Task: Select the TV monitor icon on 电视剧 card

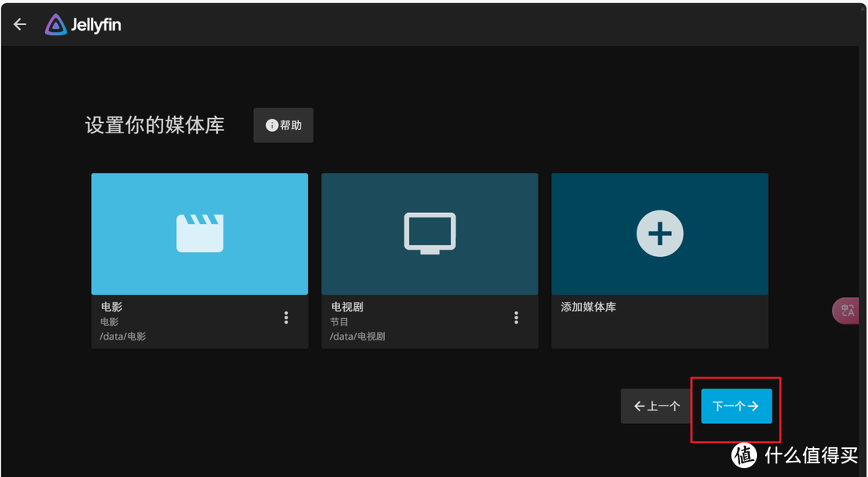Action: (x=429, y=233)
